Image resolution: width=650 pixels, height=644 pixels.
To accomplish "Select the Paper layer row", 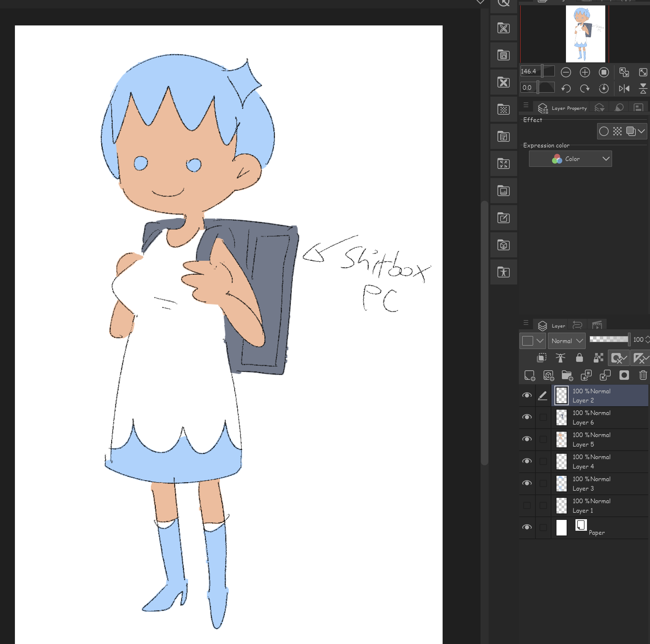I will point(600,528).
